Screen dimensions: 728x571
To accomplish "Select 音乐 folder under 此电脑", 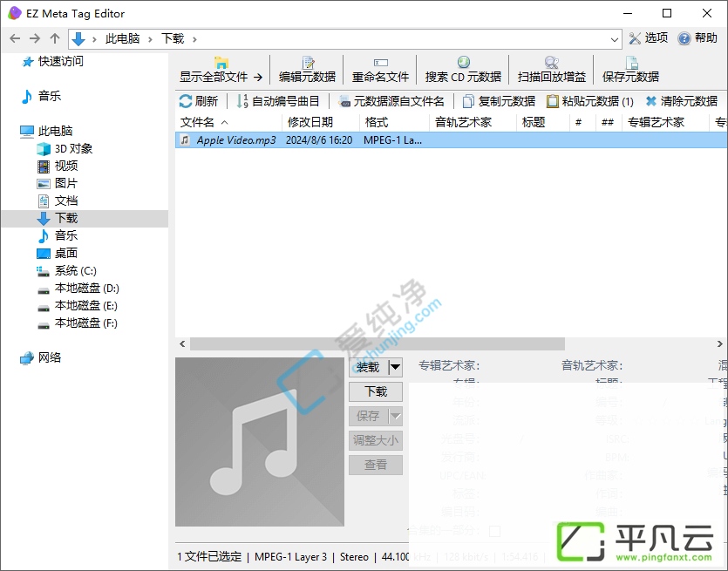I will point(58,236).
